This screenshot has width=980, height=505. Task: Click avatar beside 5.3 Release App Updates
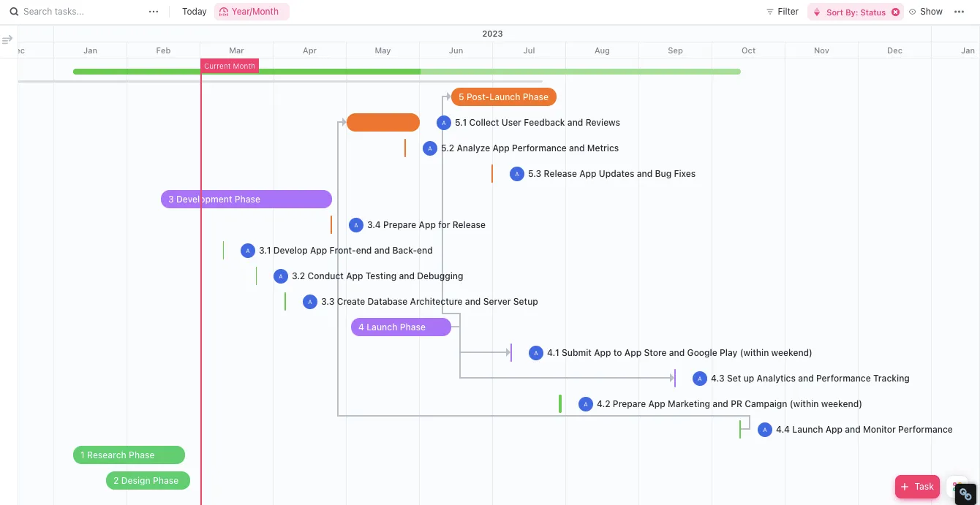(517, 174)
